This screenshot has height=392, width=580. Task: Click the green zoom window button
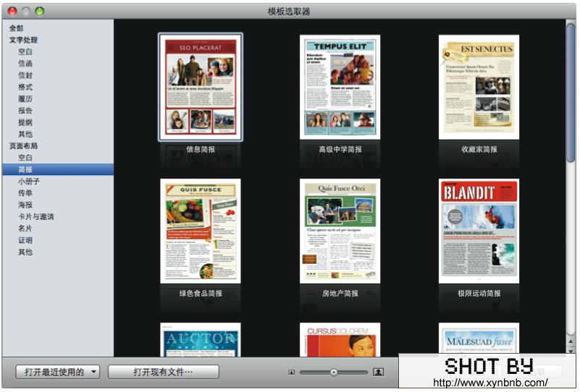40,11
